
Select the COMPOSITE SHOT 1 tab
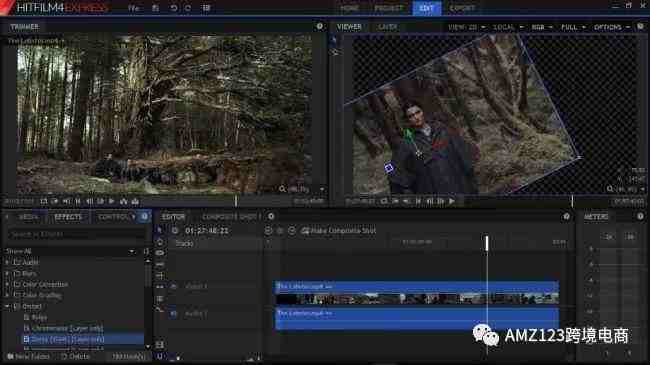[x=231, y=217]
